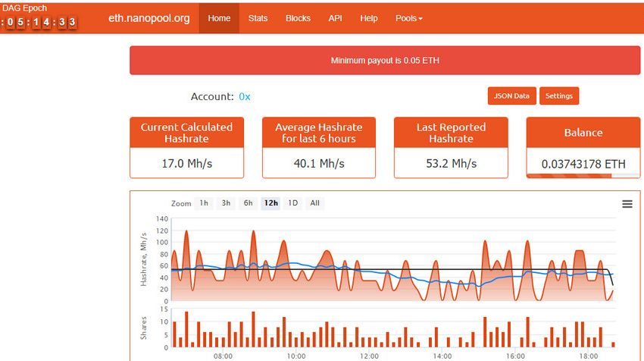Viewport: 644px width, 361px height.
Task: Expand the Pools dropdown menu
Action: click(409, 17)
